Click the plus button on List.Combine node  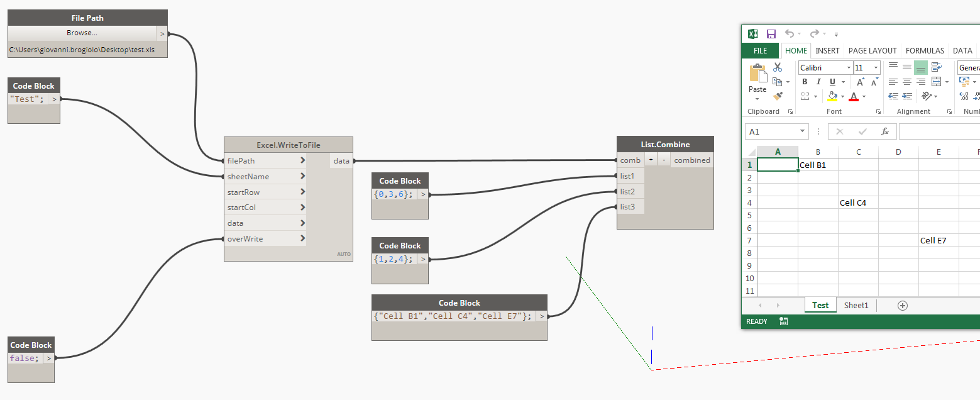tap(651, 160)
